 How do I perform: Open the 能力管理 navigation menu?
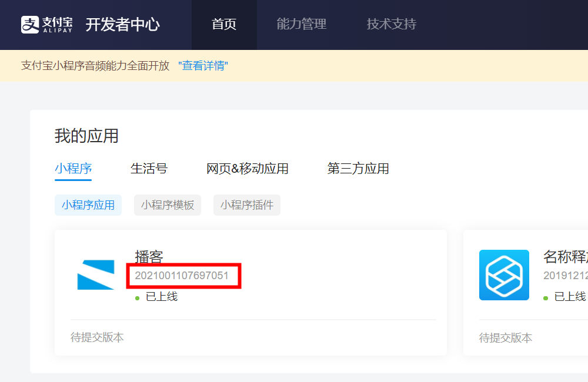302,24
